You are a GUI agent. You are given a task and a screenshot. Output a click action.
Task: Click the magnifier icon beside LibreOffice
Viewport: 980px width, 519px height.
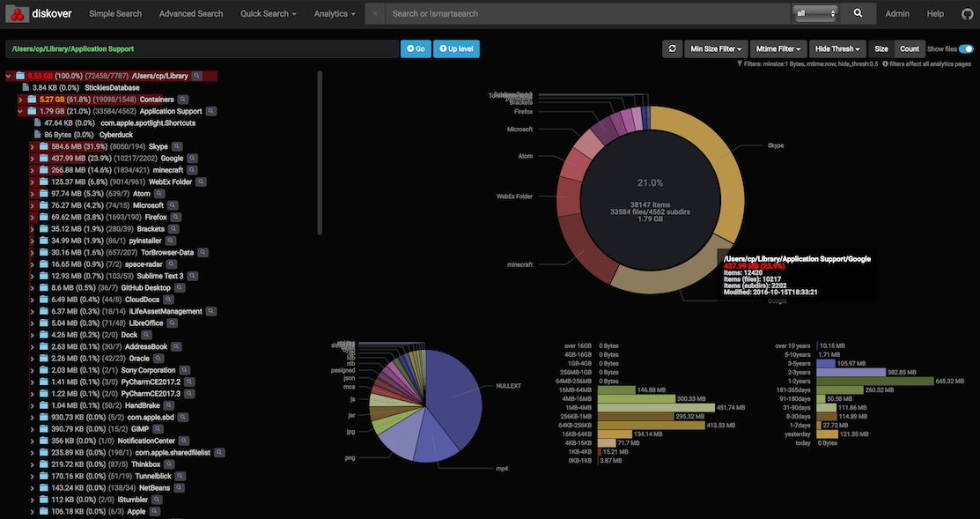172,323
